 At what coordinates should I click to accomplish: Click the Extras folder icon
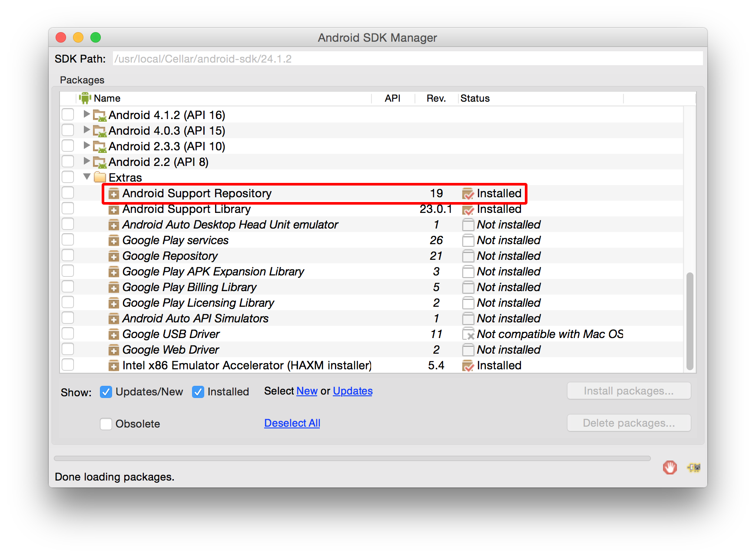tap(99, 177)
